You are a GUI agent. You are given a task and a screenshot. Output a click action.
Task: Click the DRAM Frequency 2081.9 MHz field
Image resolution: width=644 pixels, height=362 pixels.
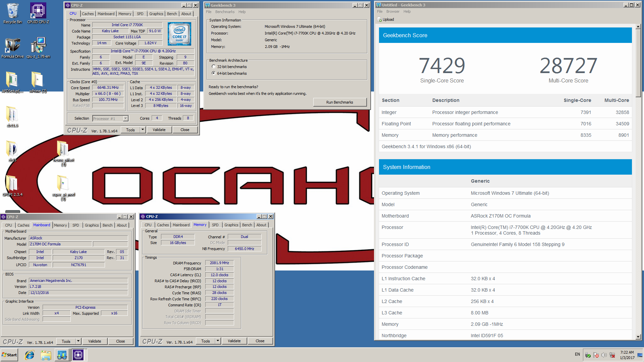tap(219, 263)
